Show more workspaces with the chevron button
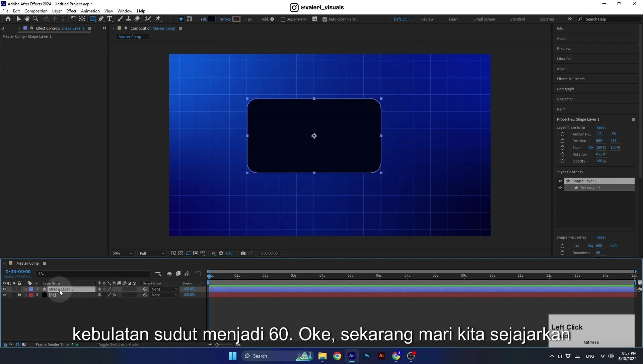Viewport: 643px width, 364px height. (570, 19)
